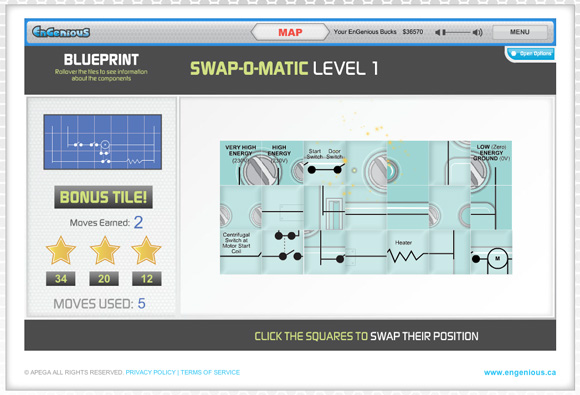This screenshot has width=580, height=395.
Task: Select the Start Switch Door Switch tile
Action: 324,163
